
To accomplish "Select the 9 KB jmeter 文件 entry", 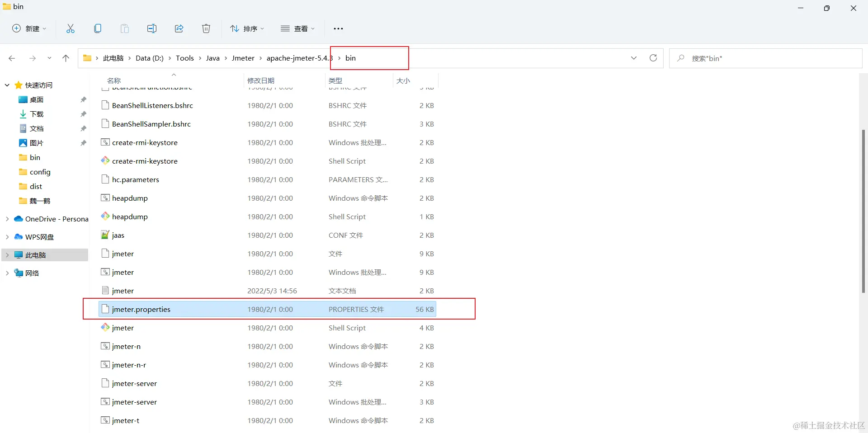I will [268, 254].
